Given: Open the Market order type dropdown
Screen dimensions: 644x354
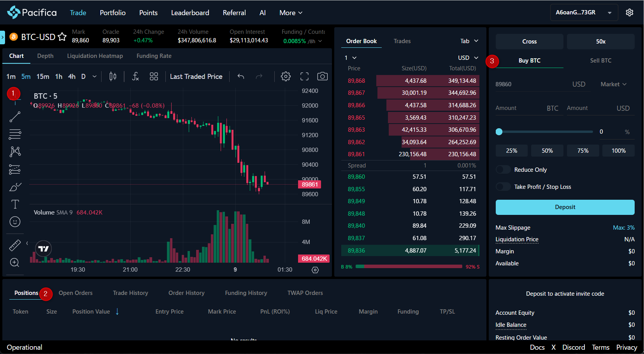Looking at the screenshot, I should tap(613, 84).
